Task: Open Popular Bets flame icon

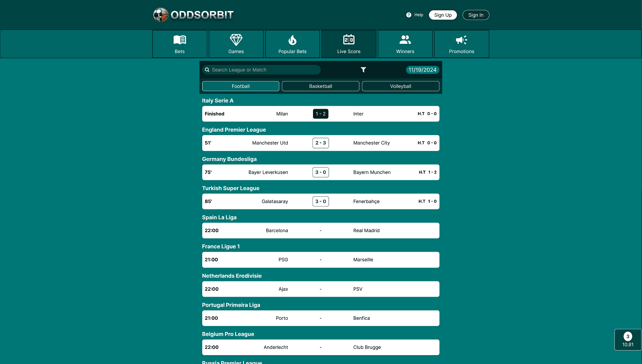Action: (292, 40)
